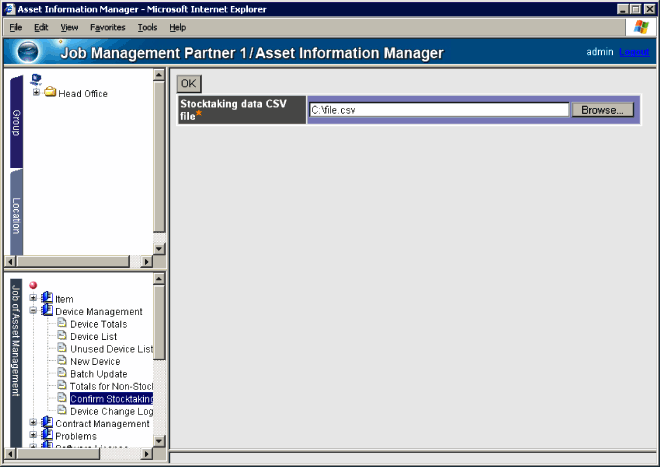The image size is (660, 467).
Task: Click the Contract Management book icon
Action: click(47, 422)
